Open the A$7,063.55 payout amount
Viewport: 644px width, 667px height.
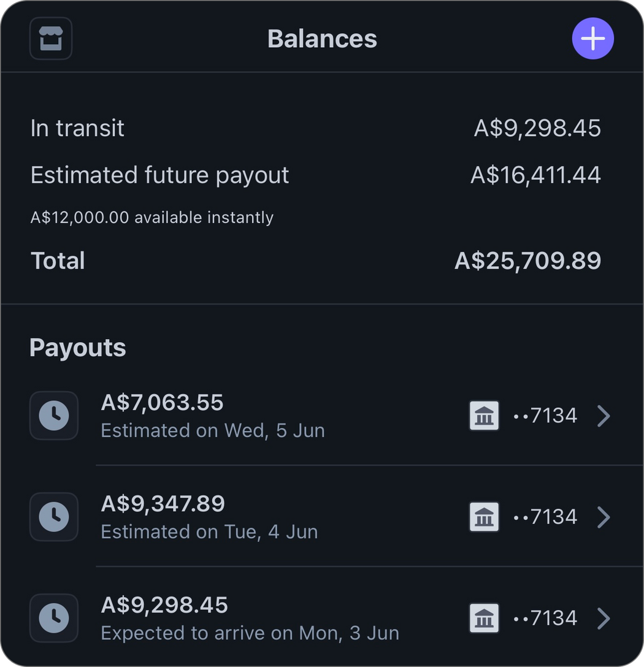[163, 403]
